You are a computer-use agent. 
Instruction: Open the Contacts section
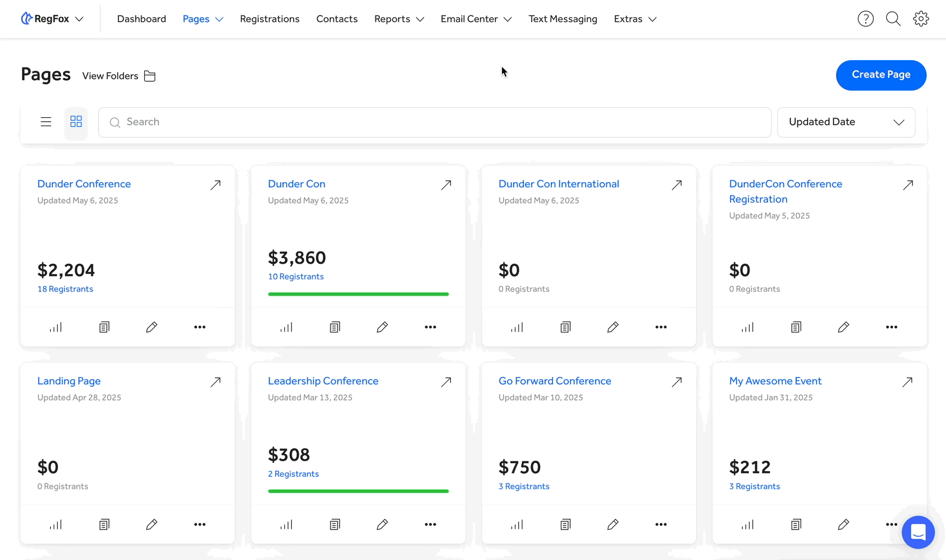pyautogui.click(x=337, y=19)
